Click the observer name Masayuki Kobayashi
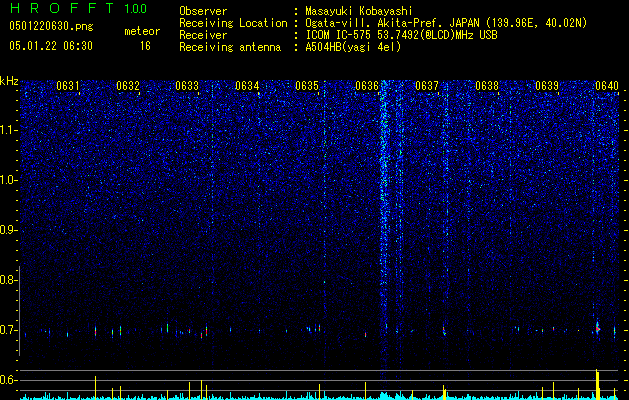629x400 pixels. pos(359,11)
